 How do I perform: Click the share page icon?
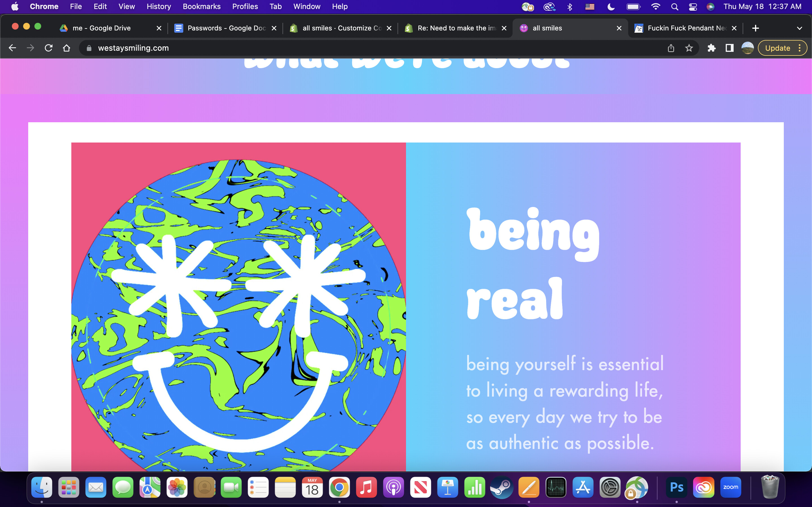click(x=671, y=48)
